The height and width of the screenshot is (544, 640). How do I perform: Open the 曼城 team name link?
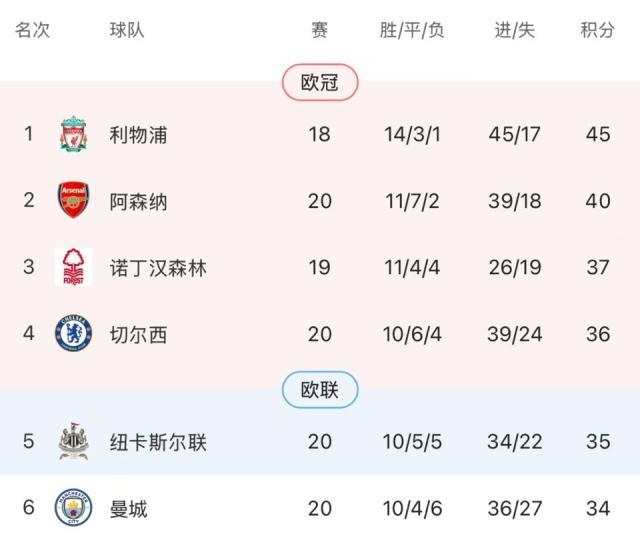click(x=128, y=509)
